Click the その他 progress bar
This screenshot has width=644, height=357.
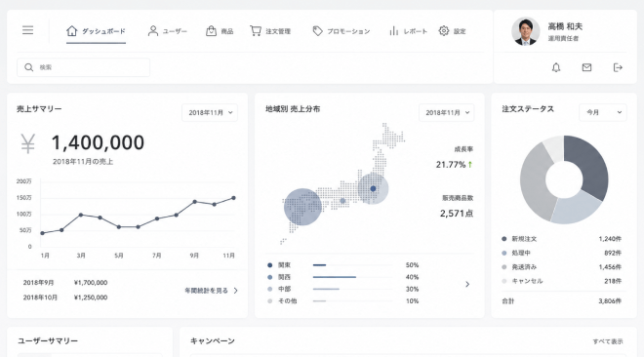[x=352, y=300]
